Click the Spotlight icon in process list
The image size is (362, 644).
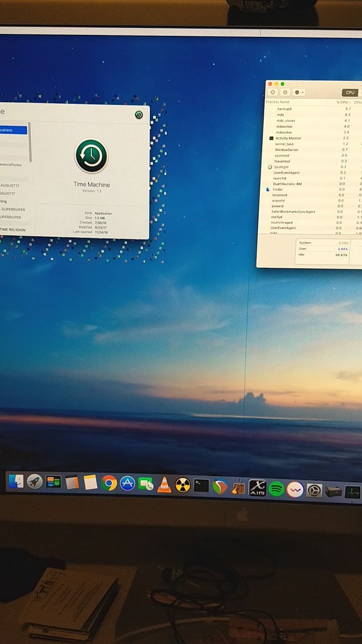click(270, 167)
